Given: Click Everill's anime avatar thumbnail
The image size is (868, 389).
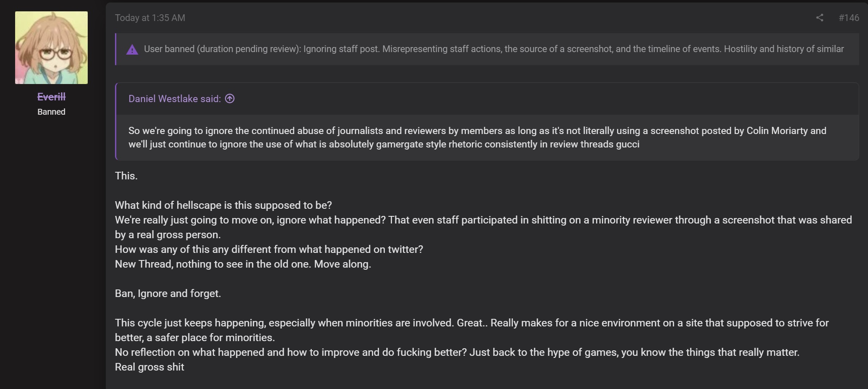Looking at the screenshot, I should coord(51,47).
